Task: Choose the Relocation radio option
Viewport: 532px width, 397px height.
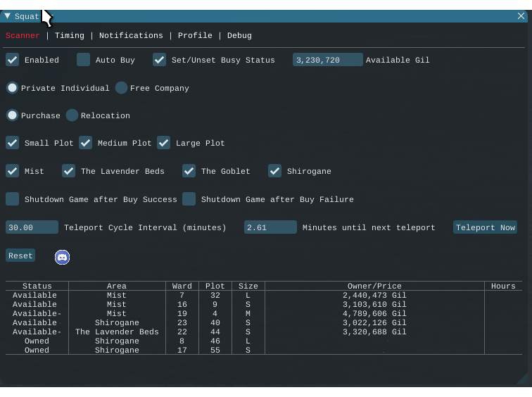Action: (72, 115)
